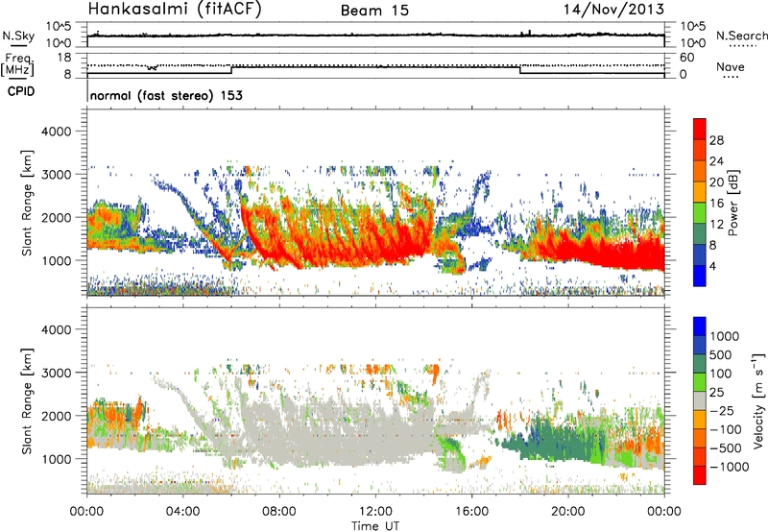The height and width of the screenshot is (532, 768).
Task: Click the '60' tick on Nave scale
Action: [687, 58]
